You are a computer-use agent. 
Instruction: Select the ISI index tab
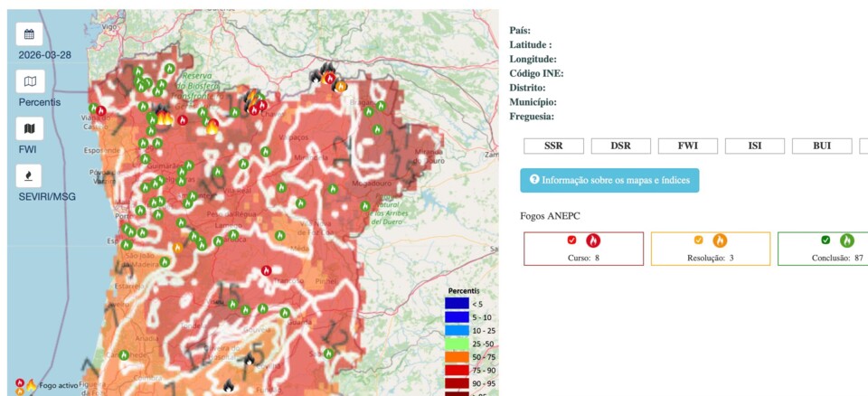coord(754,146)
